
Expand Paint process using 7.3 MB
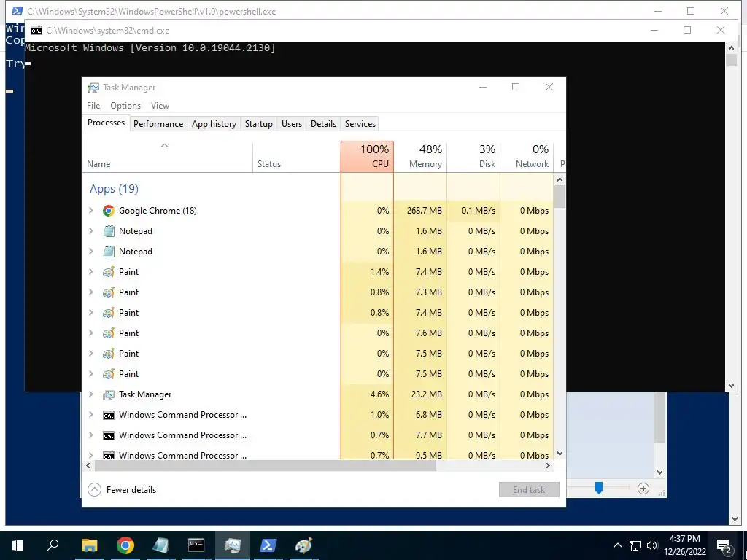[91, 292]
